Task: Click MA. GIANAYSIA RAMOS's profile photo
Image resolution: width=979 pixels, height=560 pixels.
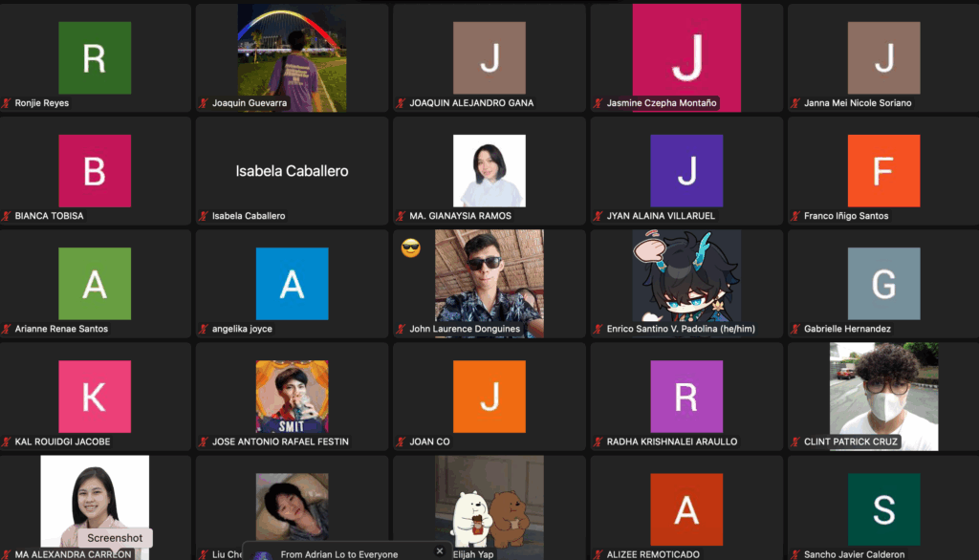Action: coord(489,171)
